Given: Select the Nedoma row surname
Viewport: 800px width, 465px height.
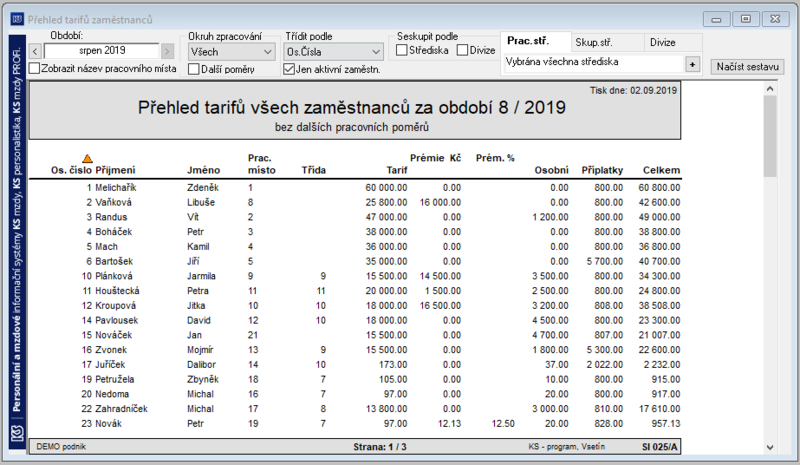Looking at the screenshot, I should 112,395.
